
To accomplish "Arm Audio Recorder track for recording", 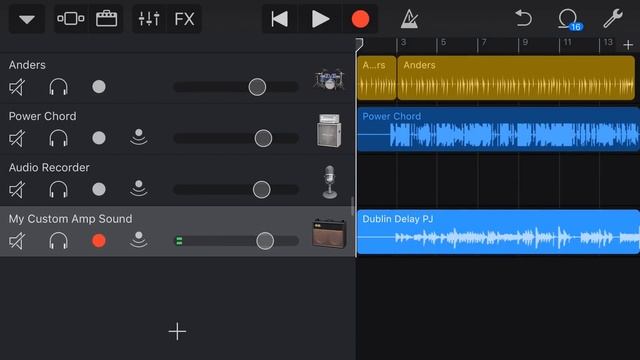I will pyautogui.click(x=99, y=189).
